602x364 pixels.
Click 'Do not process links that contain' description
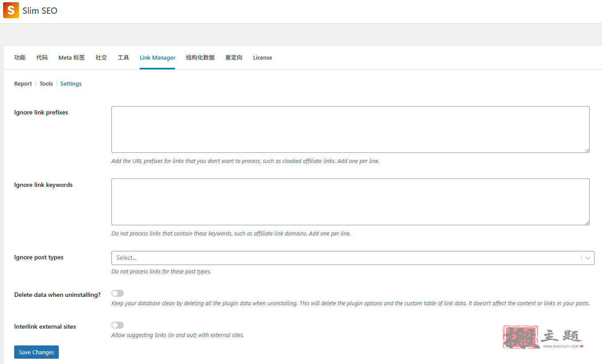[231, 234]
